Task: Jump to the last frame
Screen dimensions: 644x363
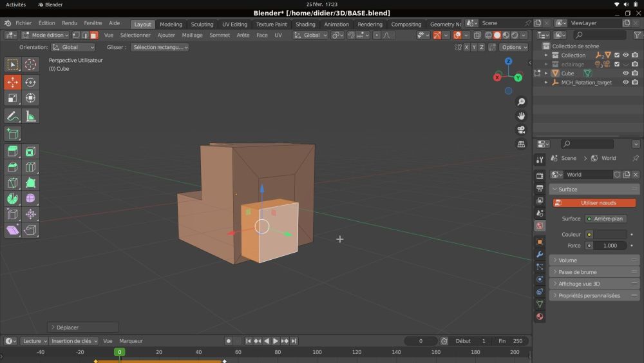Action: click(294, 341)
